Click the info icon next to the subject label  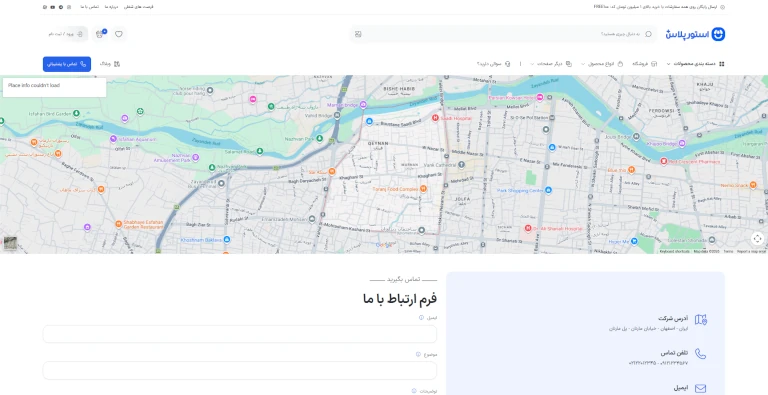pos(418,354)
